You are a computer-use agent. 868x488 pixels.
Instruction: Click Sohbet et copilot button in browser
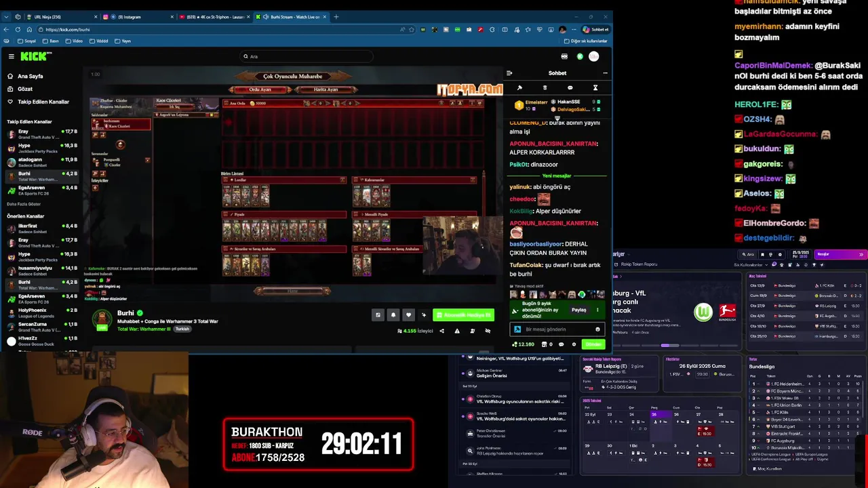pyautogui.click(x=596, y=29)
